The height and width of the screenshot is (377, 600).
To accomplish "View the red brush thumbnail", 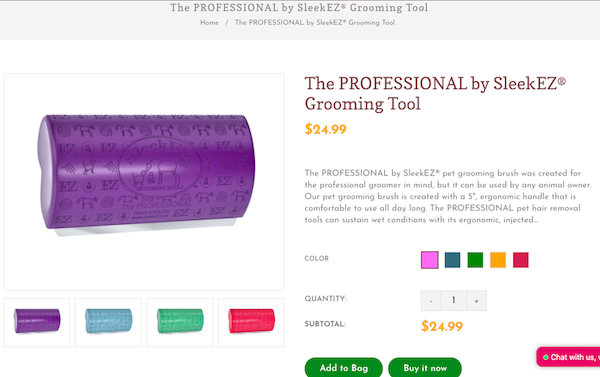I will pyautogui.click(x=251, y=323).
